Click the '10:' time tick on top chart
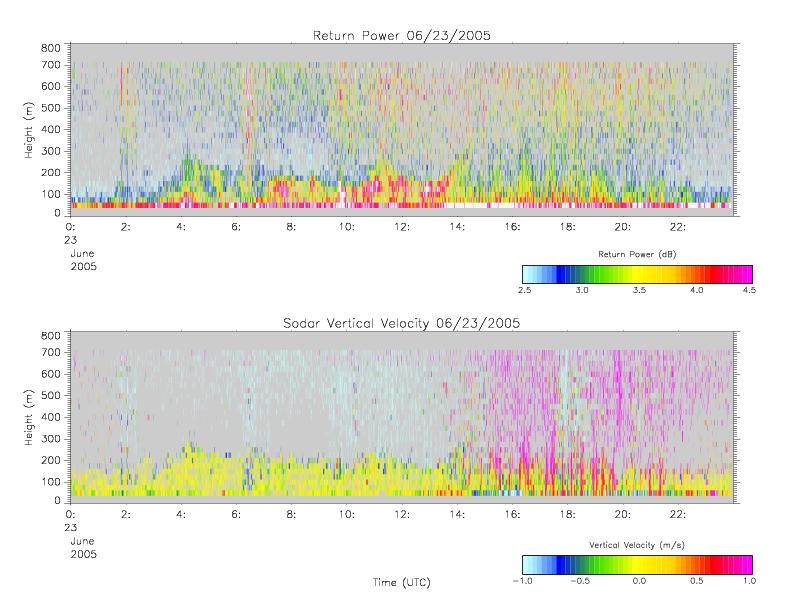Image resolution: width=791 pixels, height=611 pixels. (x=347, y=227)
